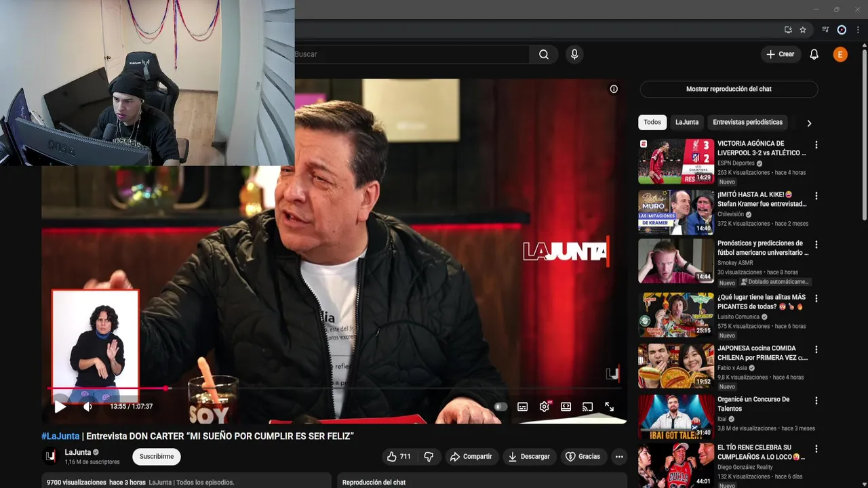Start voice search with the microphone icon

(574, 54)
